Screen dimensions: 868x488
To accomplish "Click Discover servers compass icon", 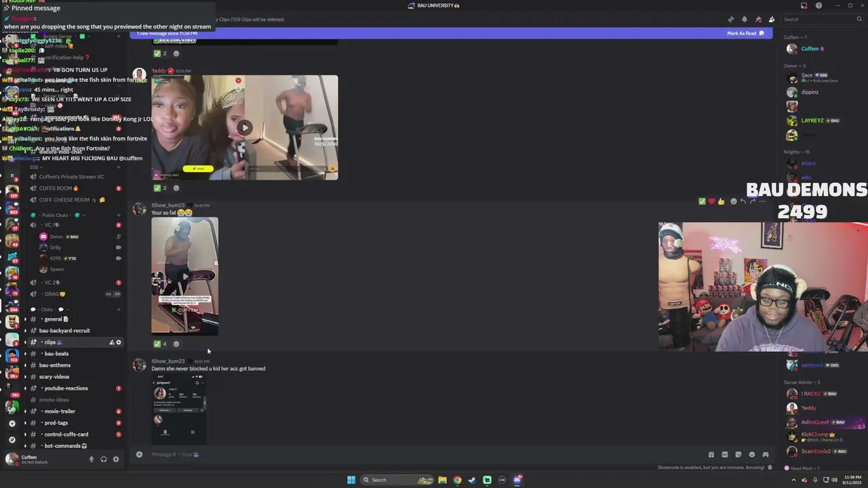I will (12, 440).
